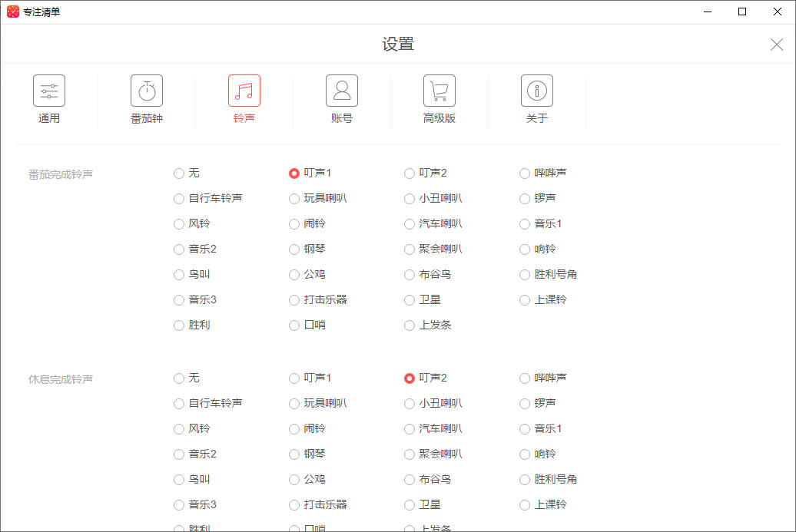Viewport: 796px width, 532px height.
Task: Select 胜利 for 番茄完成铃声
Action: (x=179, y=325)
